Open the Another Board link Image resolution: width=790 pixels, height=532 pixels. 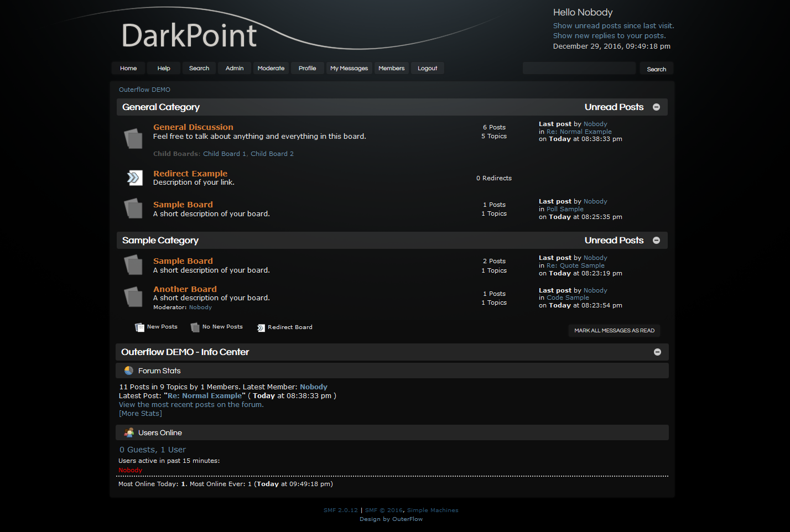[x=185, y=289]
